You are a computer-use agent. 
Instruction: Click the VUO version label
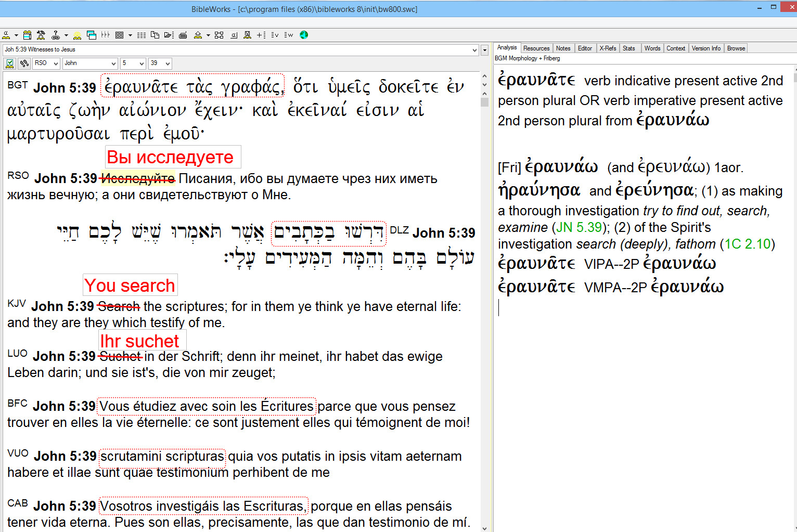(x=18, y=453)
